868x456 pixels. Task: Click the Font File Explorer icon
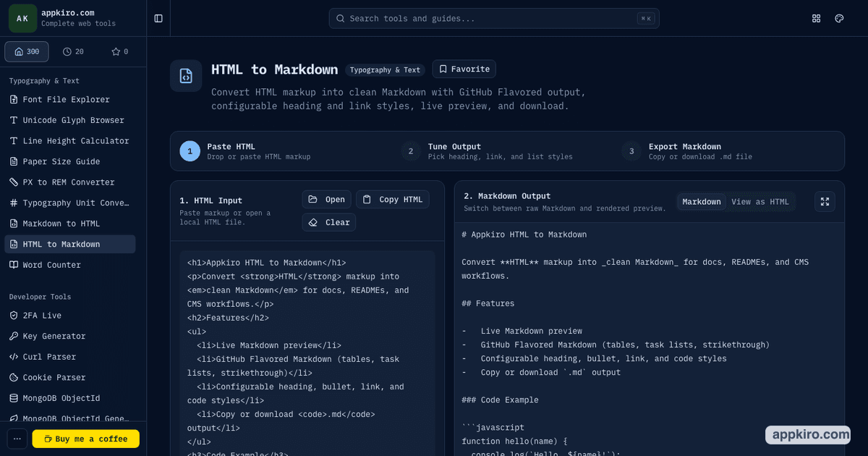pyautogui.click(x=14, y=99)
